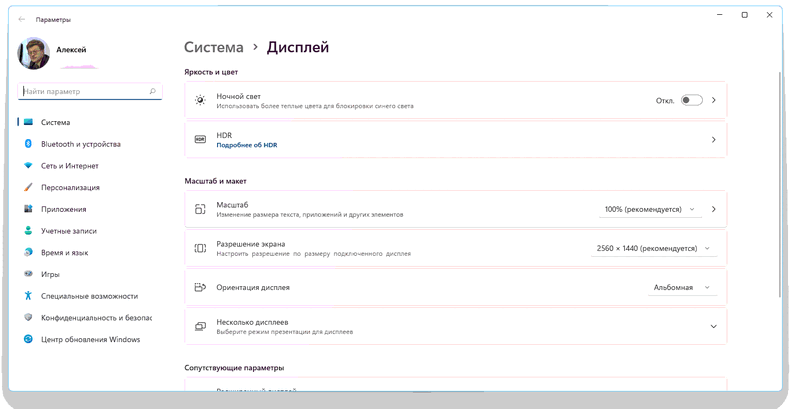This screenshot has width=800, height=409.
Task: Click the Несколько дисплеев icon
Action: point(201,326)
